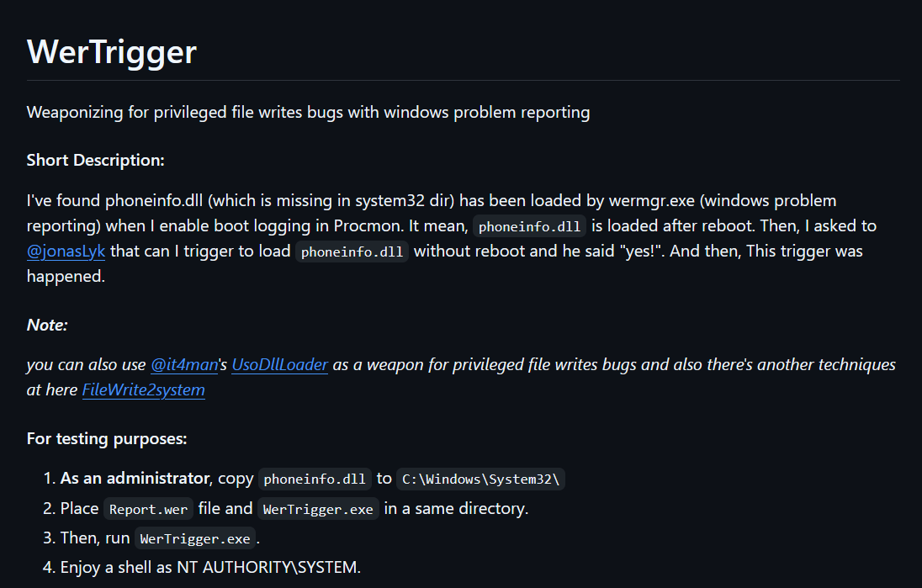Click 'Enjoy a shell as NT AUTHORITY\SYSTEM' step
Screen dimensions: 922x588
[210, 568]
